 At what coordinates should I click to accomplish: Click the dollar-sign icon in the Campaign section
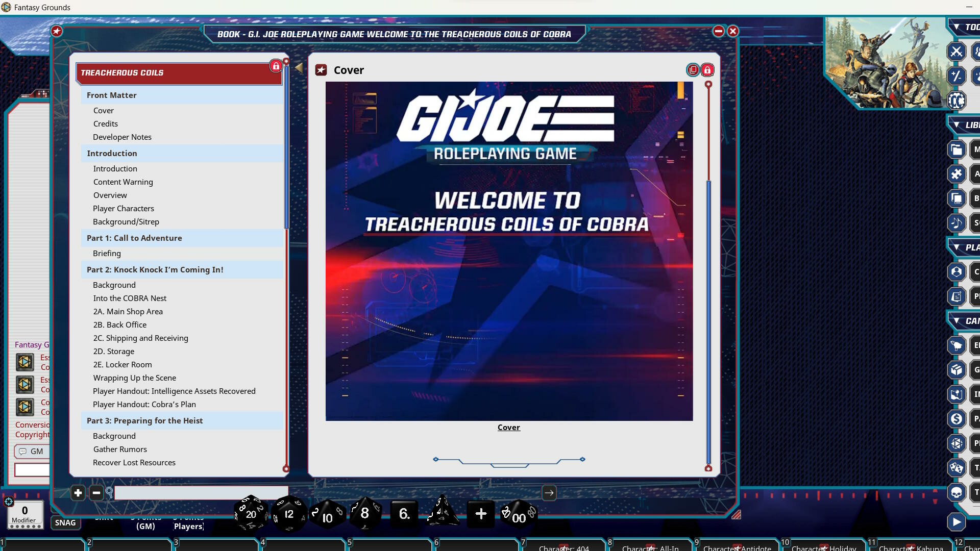[x=957, y=418]
